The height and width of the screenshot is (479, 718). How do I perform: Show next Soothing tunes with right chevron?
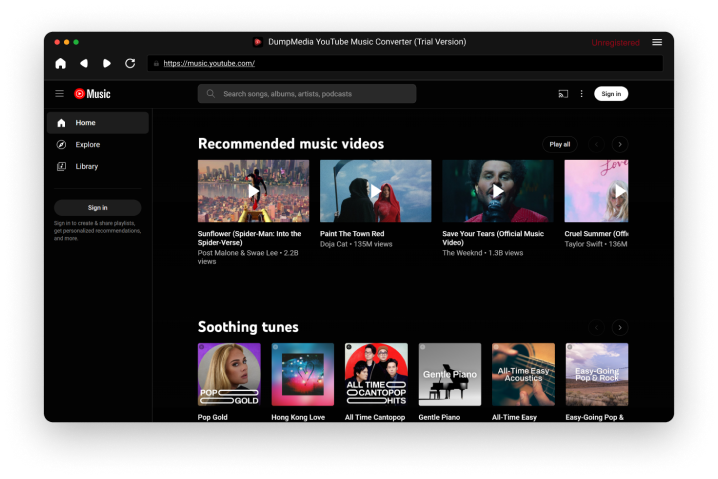pyautogui.click(x=620, y=327)
